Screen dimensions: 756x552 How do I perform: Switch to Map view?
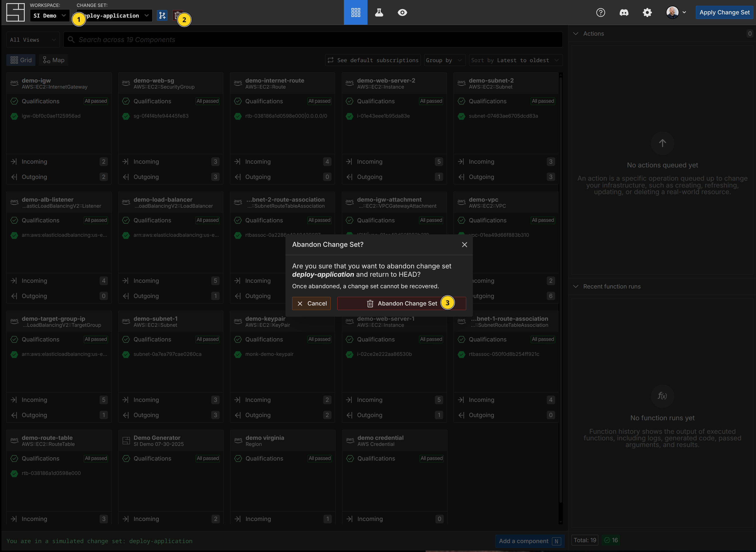point(54,60)
